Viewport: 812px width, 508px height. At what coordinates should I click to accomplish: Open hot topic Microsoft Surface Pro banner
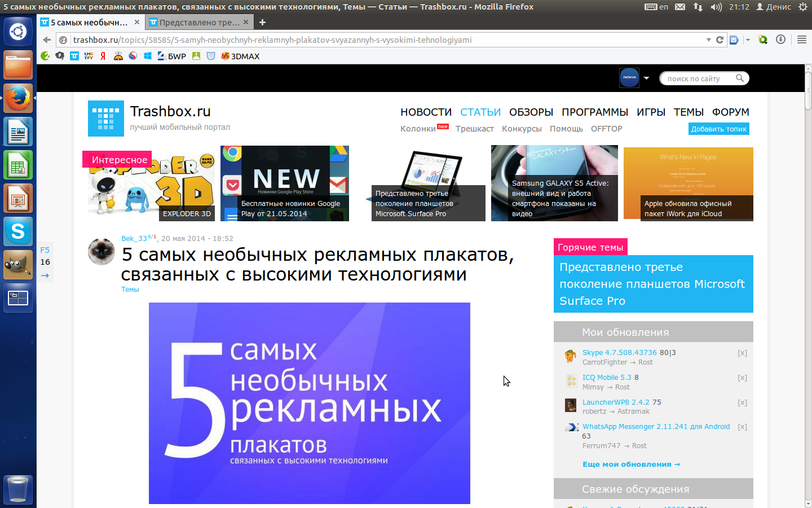click(x=654, y=284)
